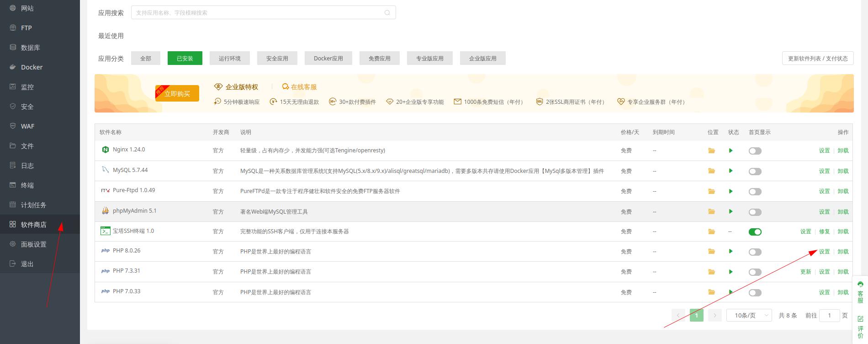This screenshot has width=868, height=344.
Task: Select the 运行环境 category tab
Action: (x=229, y=59)
